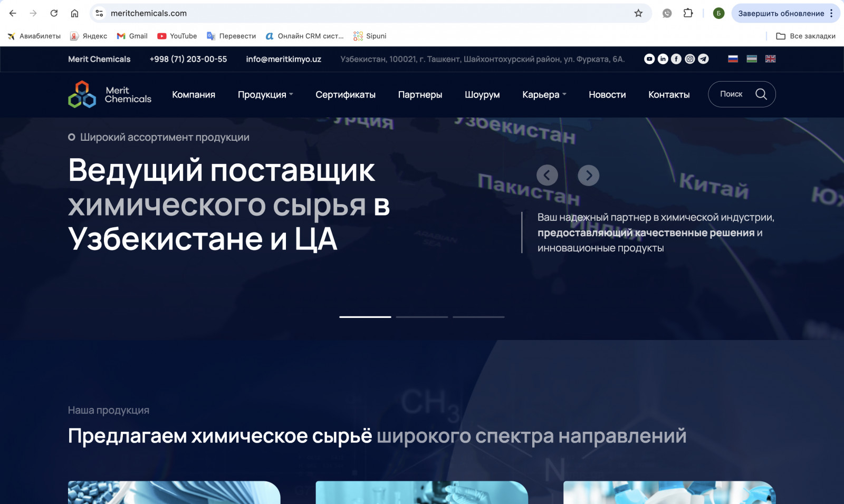The height and width of the screenshot is (504, 844).
Task: Reload the current page
Action: [x=54, y=13]
